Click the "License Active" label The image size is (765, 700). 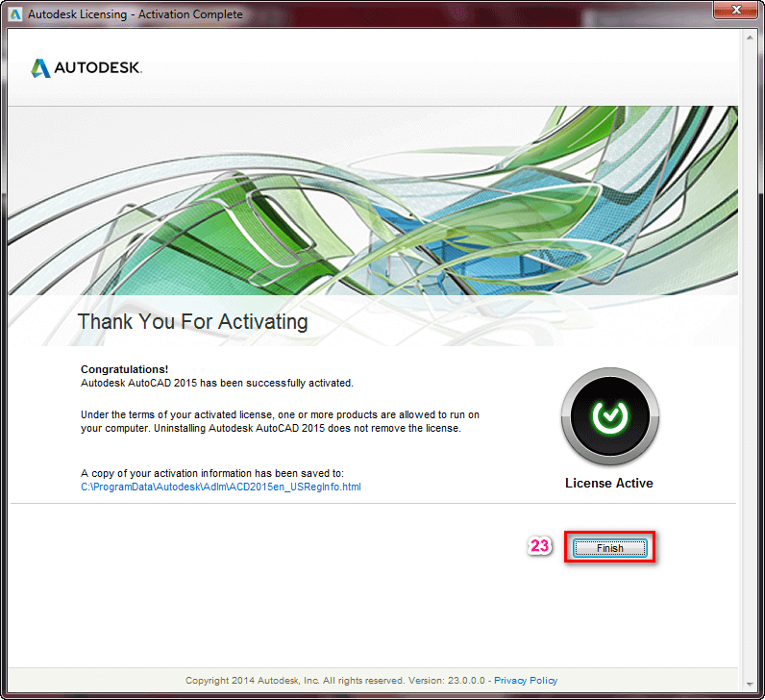pyautogui.click(x=609, y=483)
